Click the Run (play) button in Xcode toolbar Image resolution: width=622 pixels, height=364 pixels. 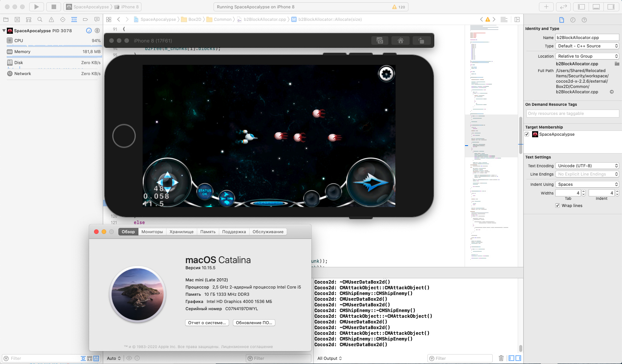pos(36,7)
